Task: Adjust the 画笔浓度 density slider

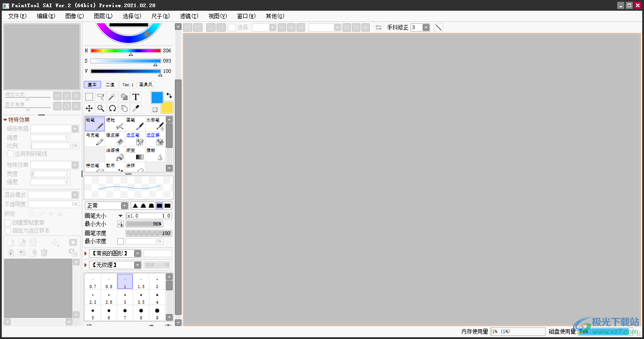Action: tap(149, 233)
